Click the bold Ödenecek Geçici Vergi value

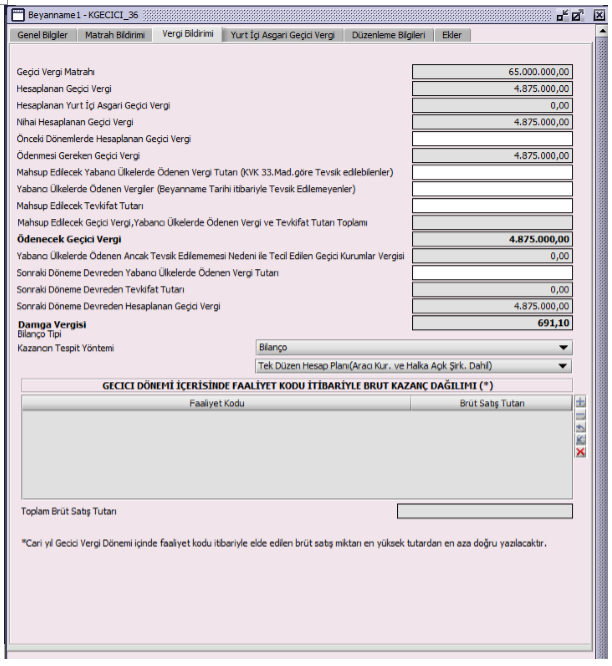click(x=492, y=239)
